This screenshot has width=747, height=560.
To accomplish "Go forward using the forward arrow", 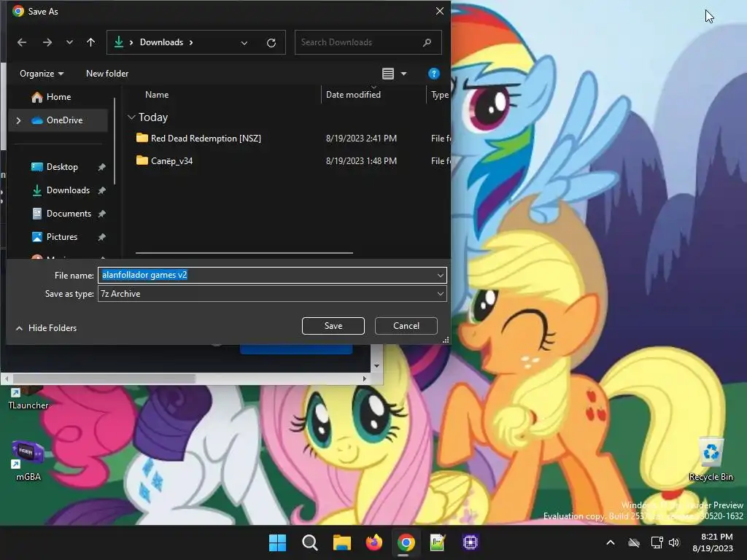I will pyautogui.click(x=47, y=42).
